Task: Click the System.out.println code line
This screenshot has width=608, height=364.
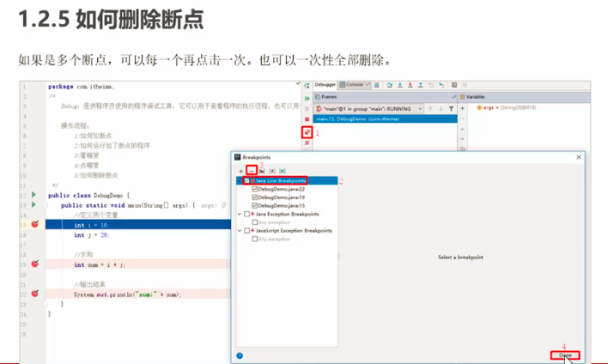Action: pos(128,294)
